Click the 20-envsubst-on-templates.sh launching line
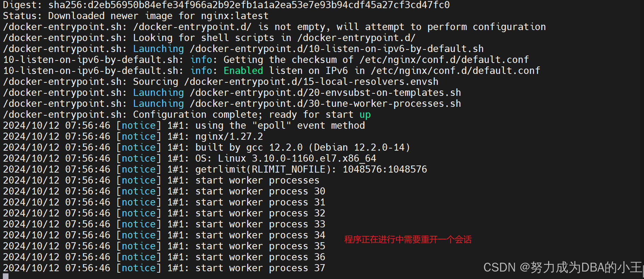Screen dimensions: 644x279 232,93
